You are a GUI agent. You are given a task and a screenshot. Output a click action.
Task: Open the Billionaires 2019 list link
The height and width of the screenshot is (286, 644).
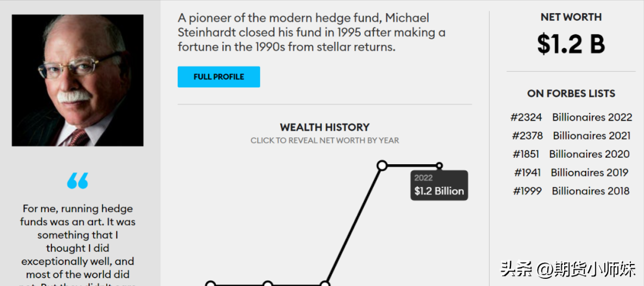(x=589, y=173)
